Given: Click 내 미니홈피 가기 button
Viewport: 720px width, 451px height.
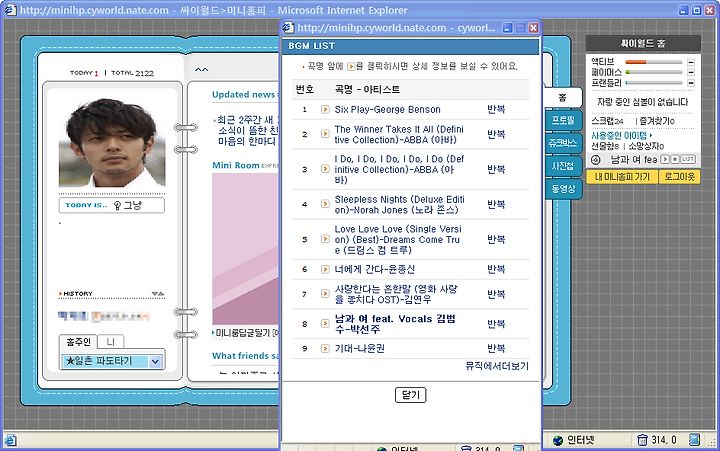Looking at the screenshot, I should click(622, 177).
